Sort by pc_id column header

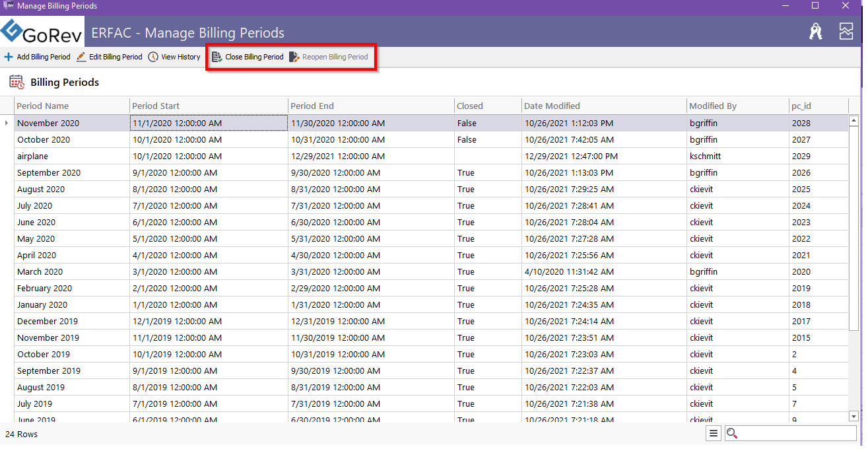818,106
